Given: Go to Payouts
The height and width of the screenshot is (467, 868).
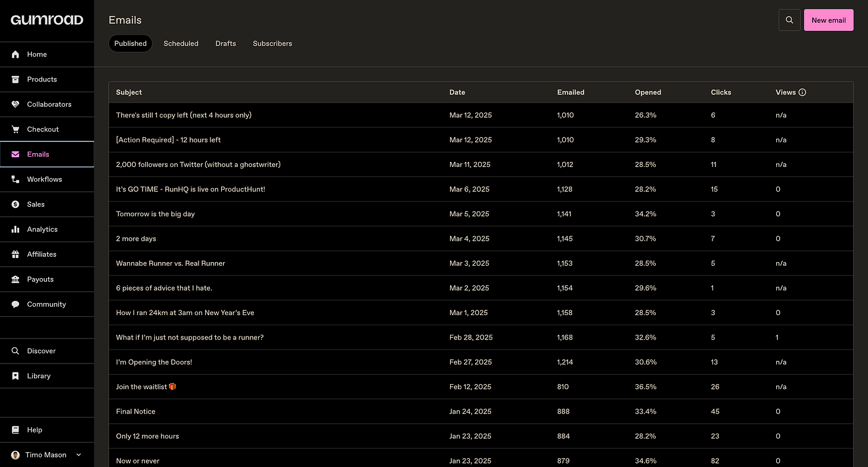Looking at the screenshot, I should (x=46, y=279).
